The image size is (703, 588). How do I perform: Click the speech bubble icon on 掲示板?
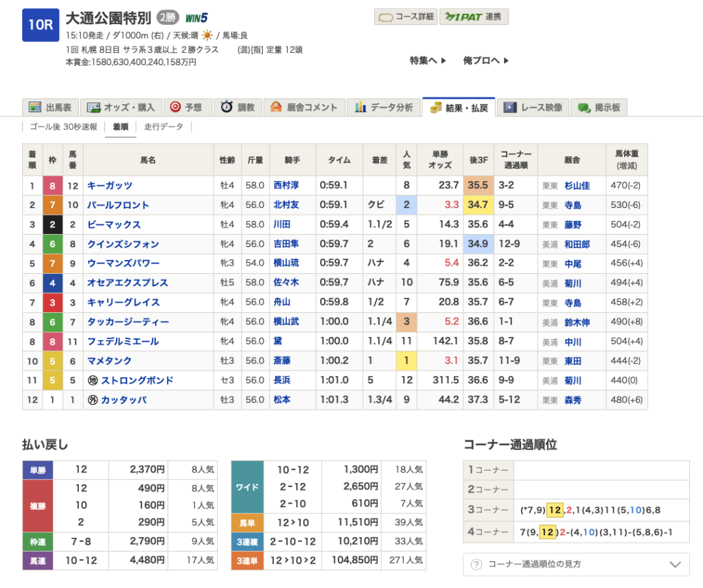[584, 108]
